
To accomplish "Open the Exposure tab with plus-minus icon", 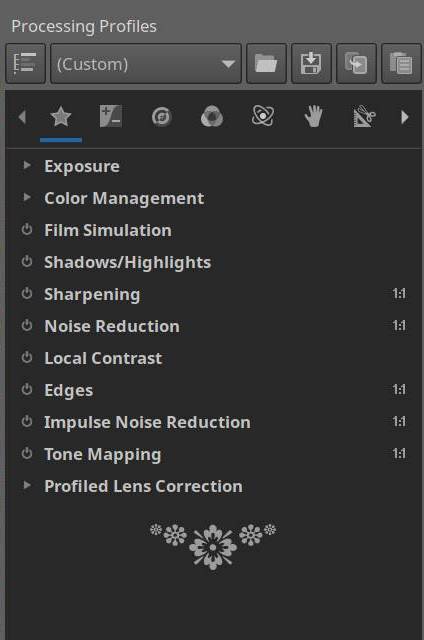I will (x=111, y=117).
